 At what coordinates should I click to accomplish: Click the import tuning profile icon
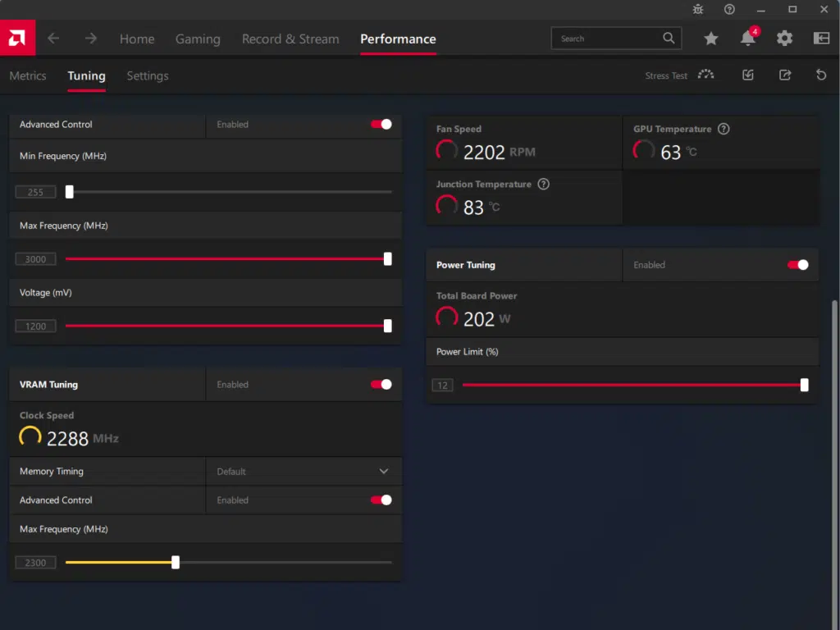(x=747, y=75)
